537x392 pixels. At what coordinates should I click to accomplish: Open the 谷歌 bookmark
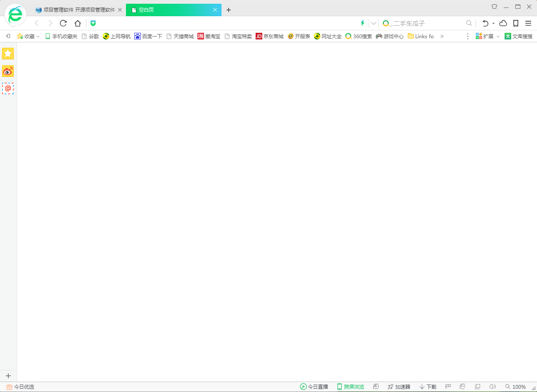click(x=90, y=37)
